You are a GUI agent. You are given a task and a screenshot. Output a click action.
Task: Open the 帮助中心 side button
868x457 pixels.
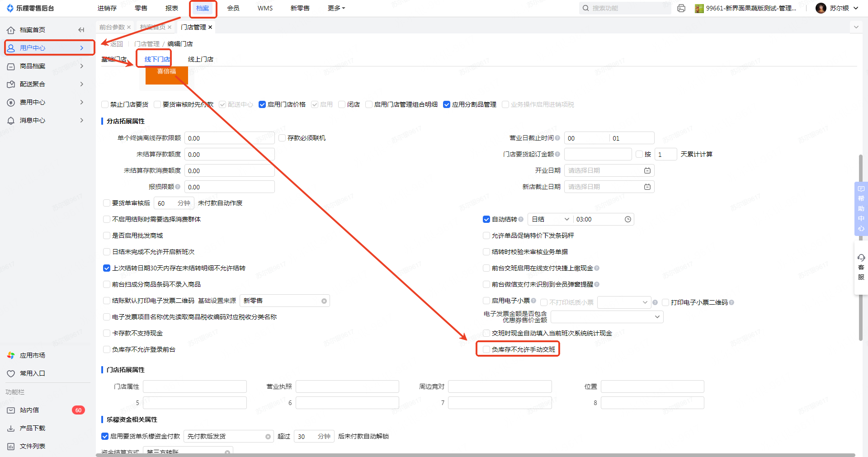click(861, 209)
